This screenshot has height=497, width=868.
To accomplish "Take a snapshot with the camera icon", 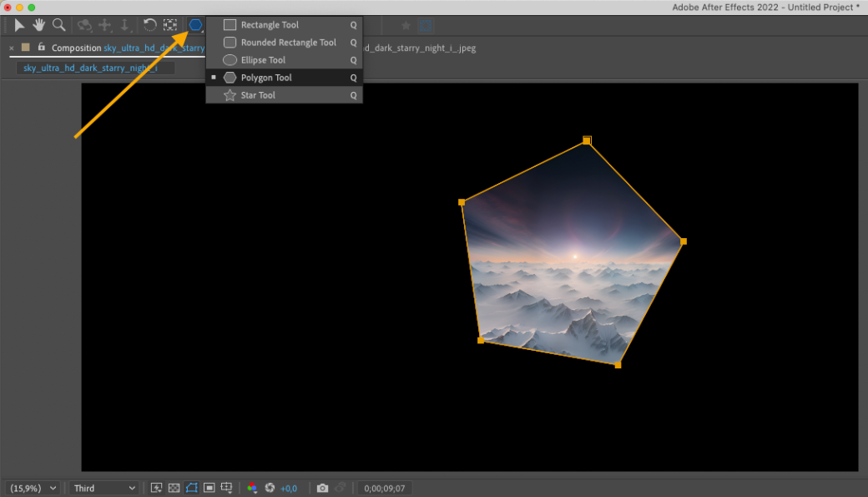I will click(322, 488).
